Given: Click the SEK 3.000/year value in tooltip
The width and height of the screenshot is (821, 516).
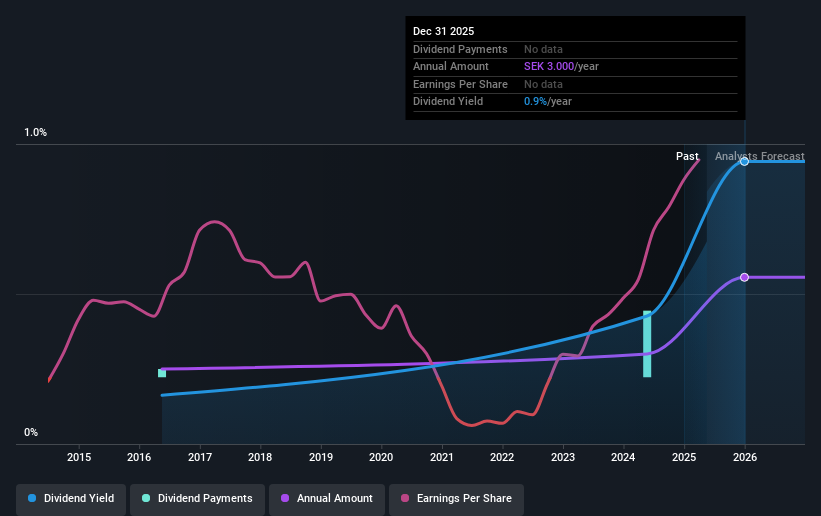Looking at the screenshot, I should click(x=561, y=67).
